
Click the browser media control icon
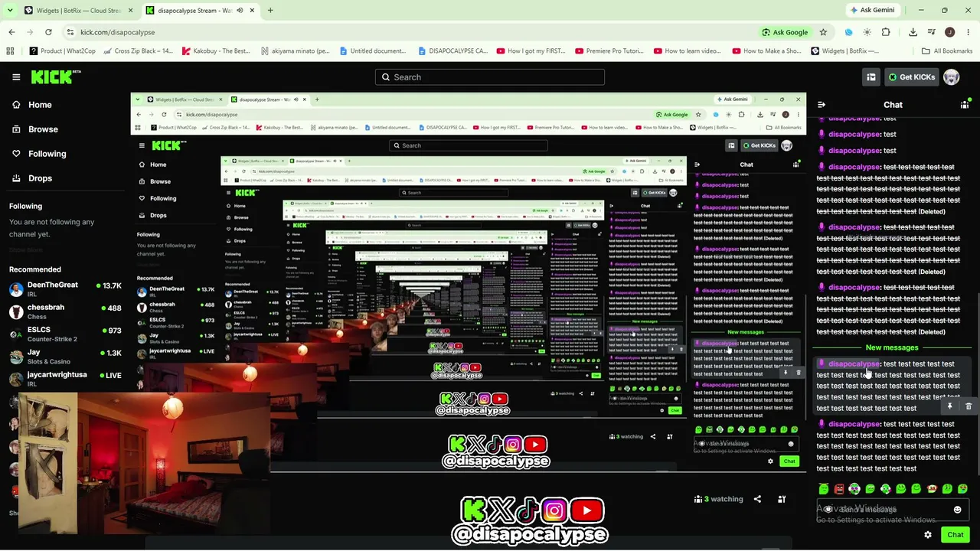pos(932,32)
